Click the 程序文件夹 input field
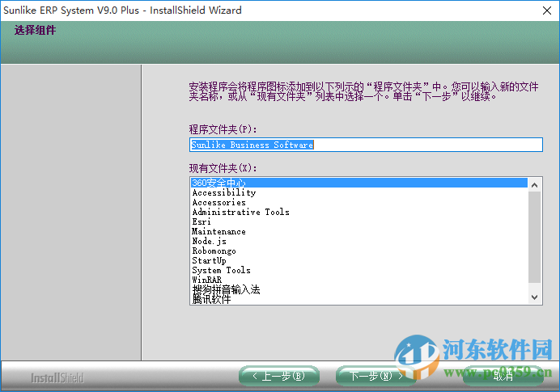Viewport: 560px width, 392px height. coord(366,145)
